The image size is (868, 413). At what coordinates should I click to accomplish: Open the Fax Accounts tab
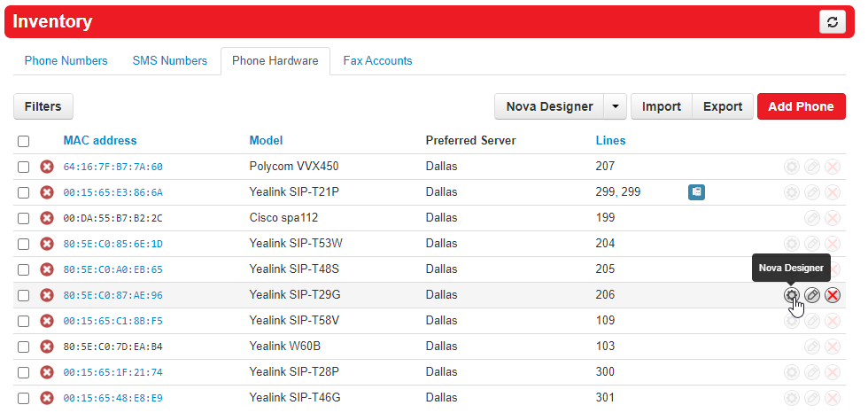click(x=377, y=61)
